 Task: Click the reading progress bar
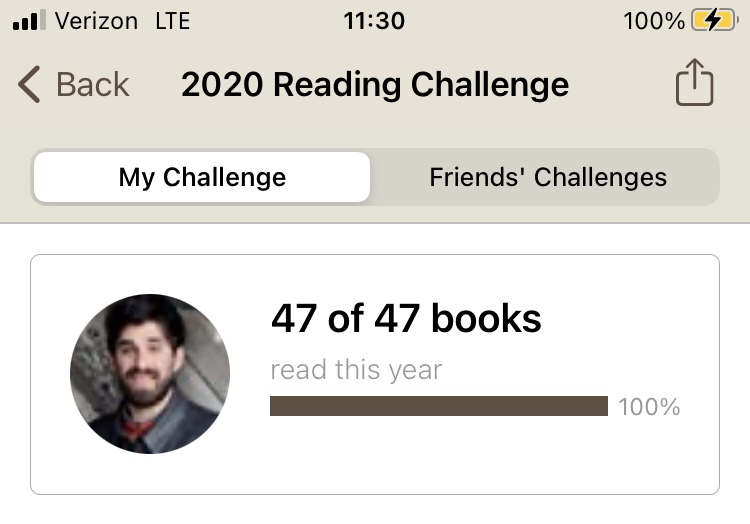point(439,406)
